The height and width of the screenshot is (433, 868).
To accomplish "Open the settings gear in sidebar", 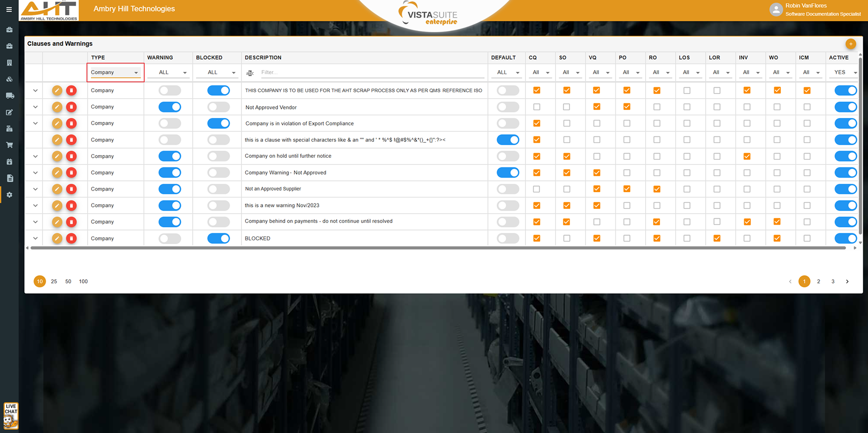I will tap(9, 195).
